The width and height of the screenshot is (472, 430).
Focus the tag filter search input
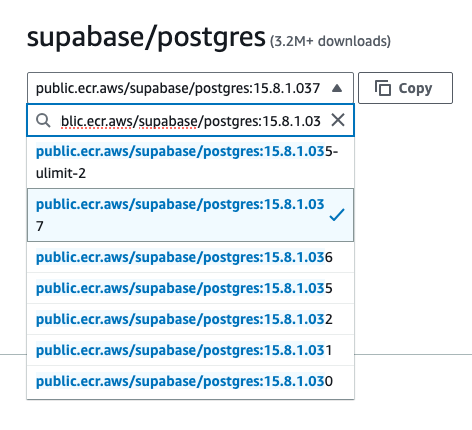[190, 120]
